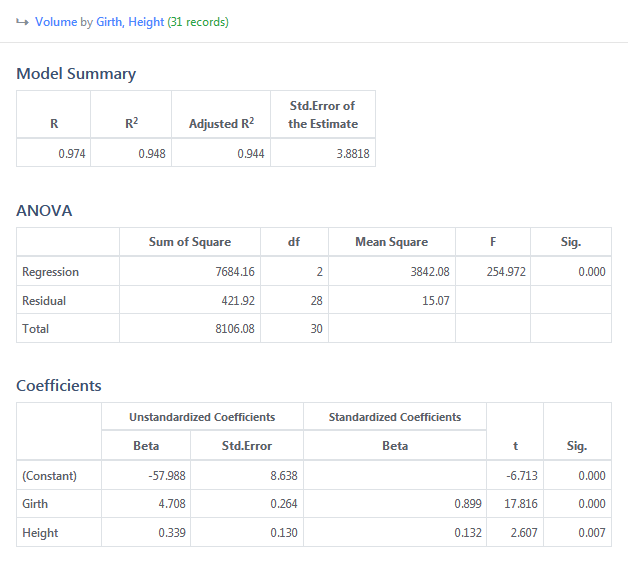Image resolution: width=628 pixels, height=575 pixels.
Task: Click the Girth beta value 4.708
Action: coord(172,504)
